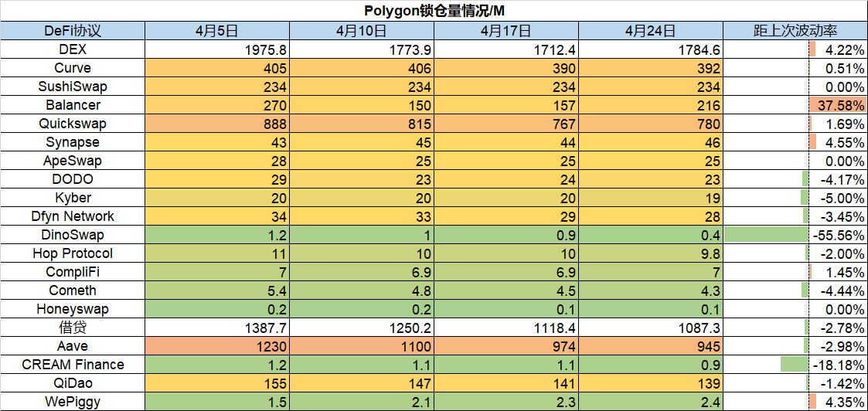Select the "借贷" row label

click(x=72, y=328)
